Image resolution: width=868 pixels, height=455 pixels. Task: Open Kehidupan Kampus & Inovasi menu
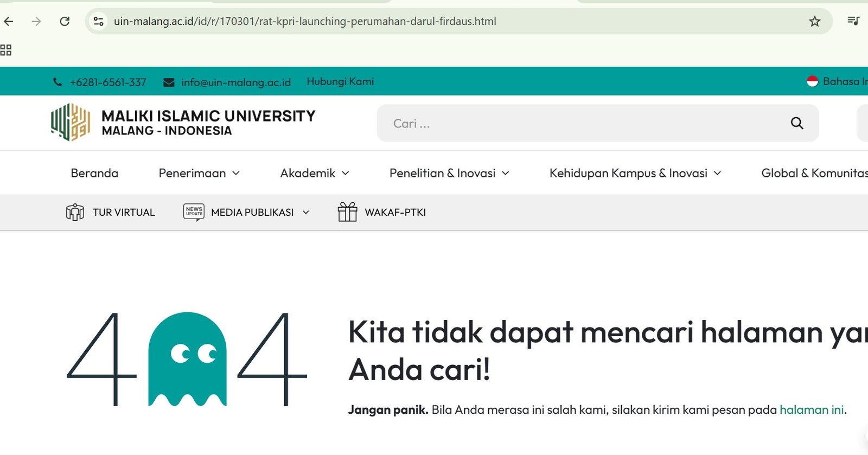628,173
